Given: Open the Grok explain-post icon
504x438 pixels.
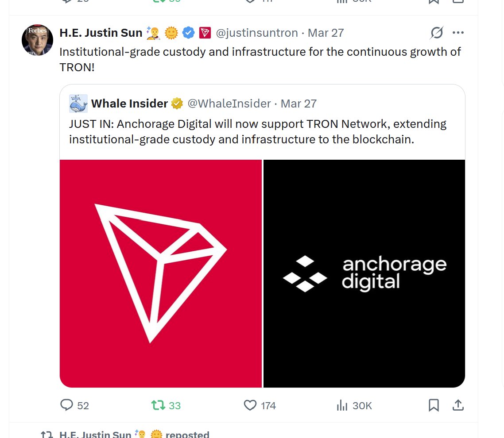Looking at the screenshot, I should tap(437, 33).
